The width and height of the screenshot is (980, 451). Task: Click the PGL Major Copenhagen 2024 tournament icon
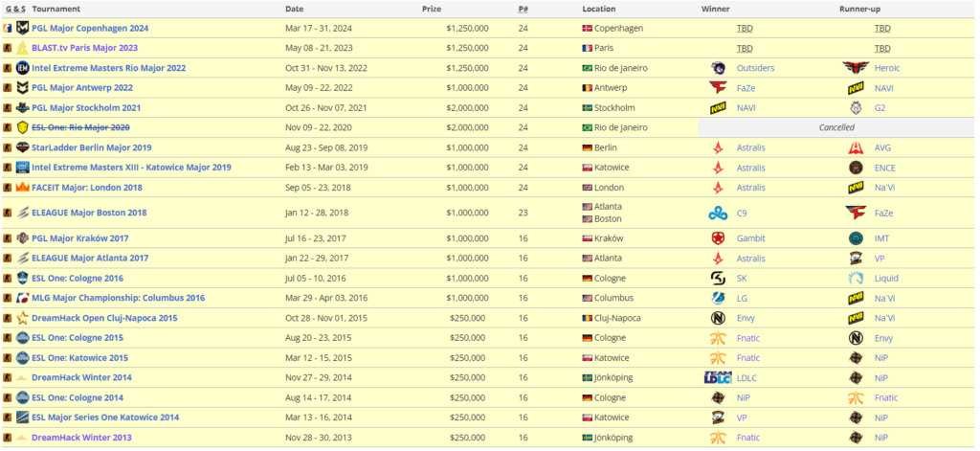22,29
